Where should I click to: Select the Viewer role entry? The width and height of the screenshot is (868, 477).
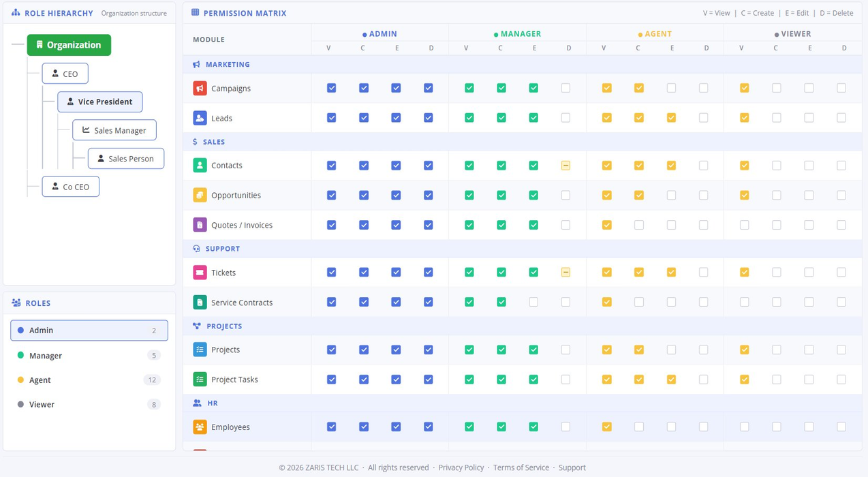pyautogui.click(x=89, y=404)
